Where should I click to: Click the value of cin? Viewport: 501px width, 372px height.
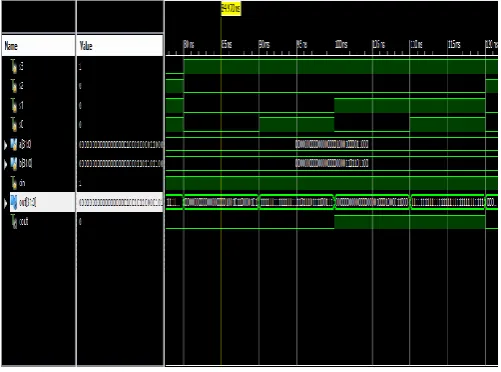click(80, 183)
